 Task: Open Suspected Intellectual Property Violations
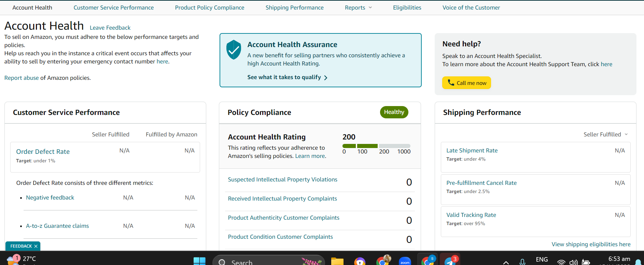point(283,179)
